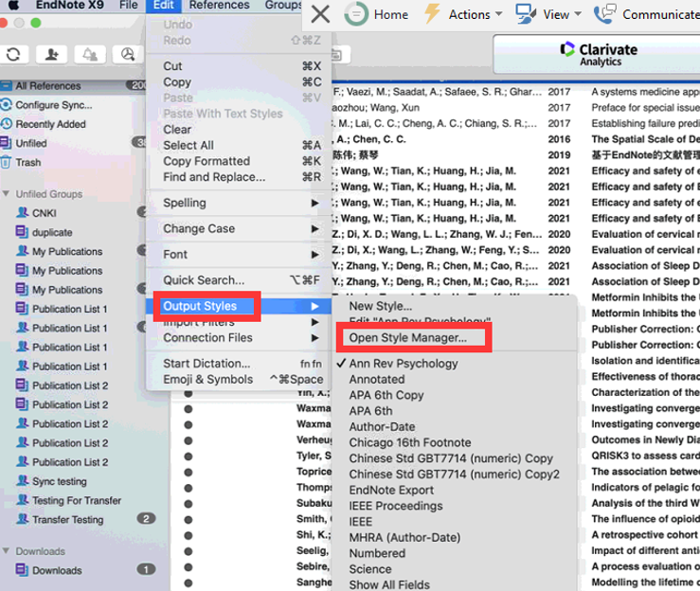Choose Select All menu item
700x591 pixels.
coord(188,146)
